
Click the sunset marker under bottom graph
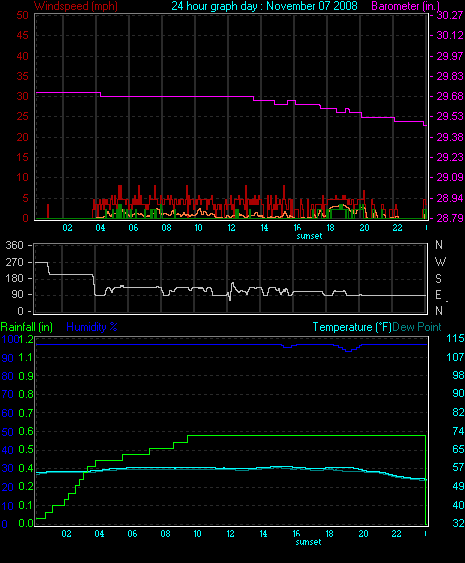pos(308,542)
